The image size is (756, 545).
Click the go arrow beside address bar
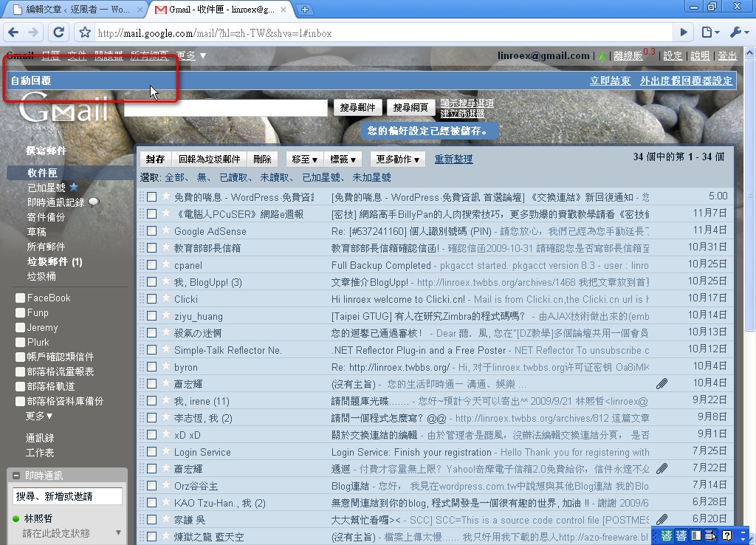point(684,32)
